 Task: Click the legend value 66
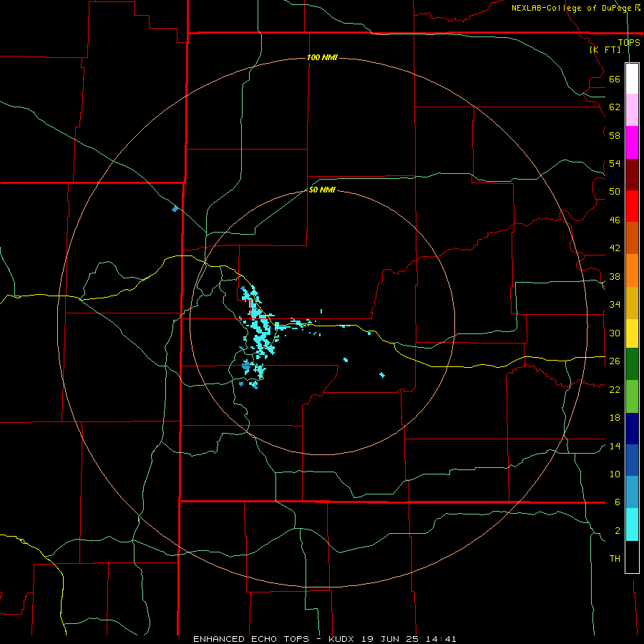point(615,79)
